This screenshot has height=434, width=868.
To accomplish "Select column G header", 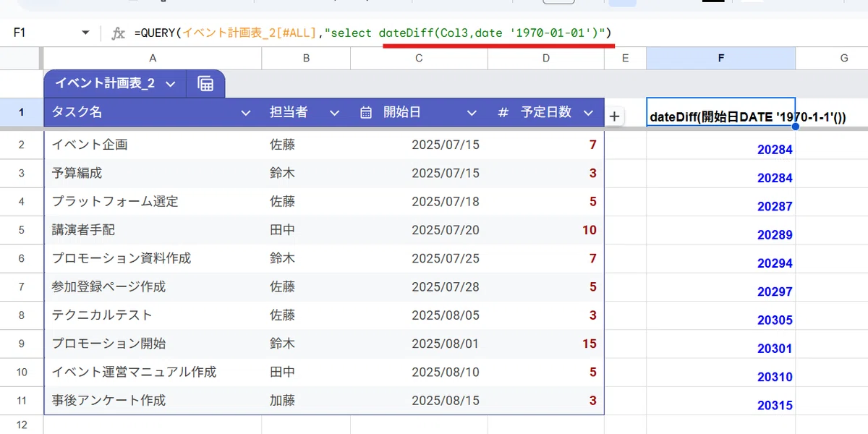I will click(843, 59).
